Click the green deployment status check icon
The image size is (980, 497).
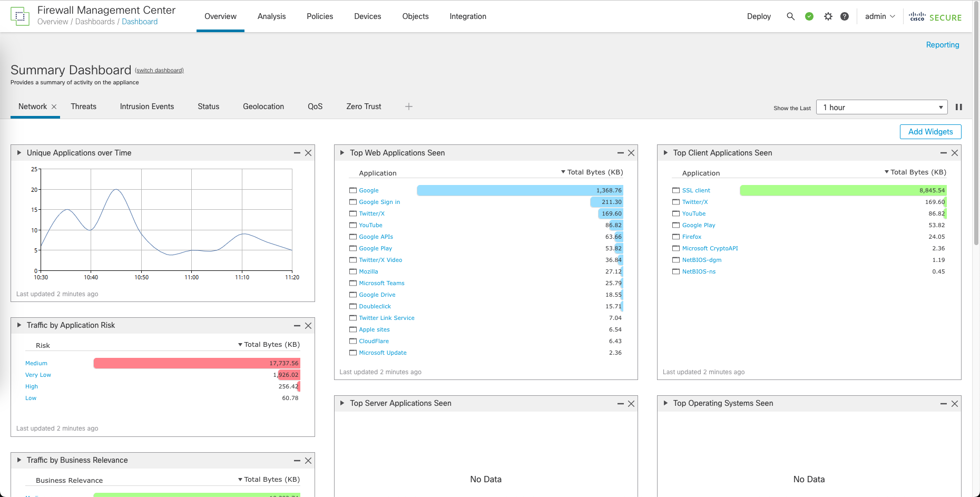point(809,16)
